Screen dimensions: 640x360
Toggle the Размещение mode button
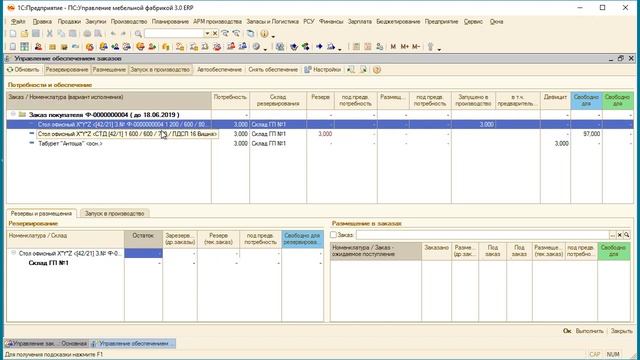[109, 70]
